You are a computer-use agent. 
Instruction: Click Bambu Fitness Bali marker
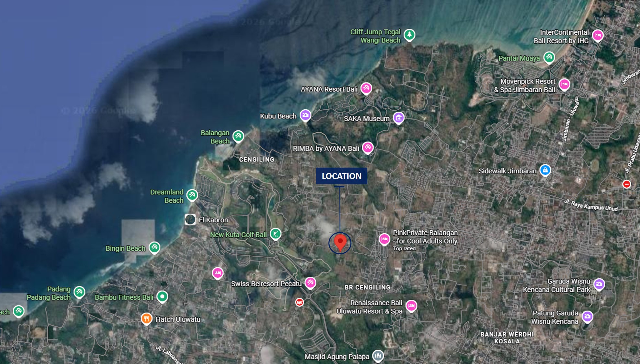point(162,296)
